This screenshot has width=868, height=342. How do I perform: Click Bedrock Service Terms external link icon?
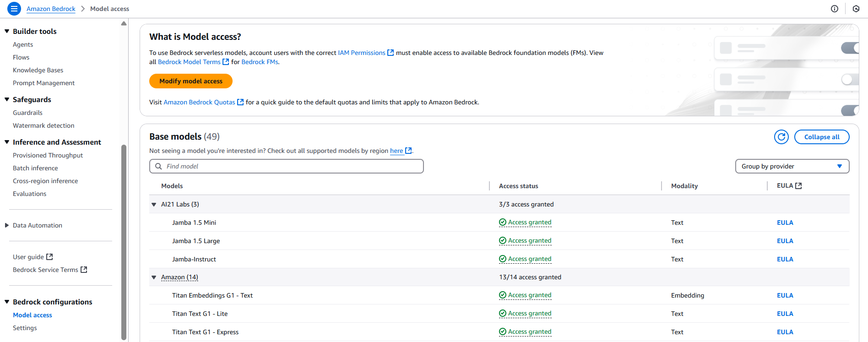pyautogui.click(x=84, y=270)
